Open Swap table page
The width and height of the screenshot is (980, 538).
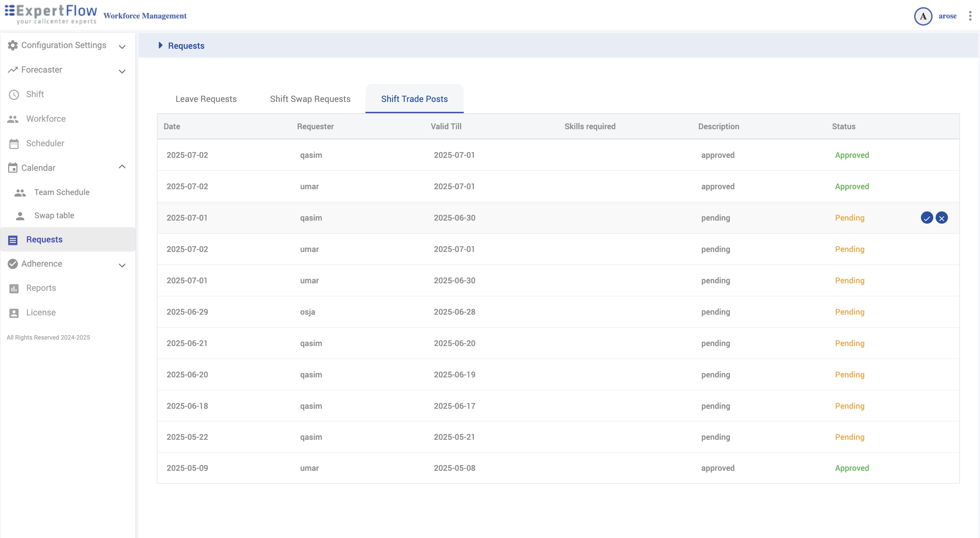point(54,215)
